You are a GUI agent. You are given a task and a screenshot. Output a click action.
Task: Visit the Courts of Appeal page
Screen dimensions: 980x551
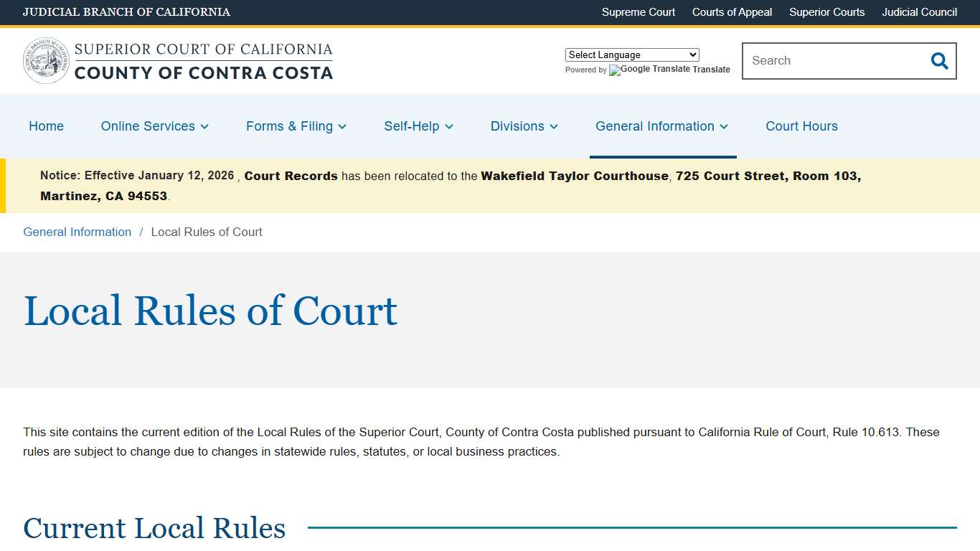[732, 12]
